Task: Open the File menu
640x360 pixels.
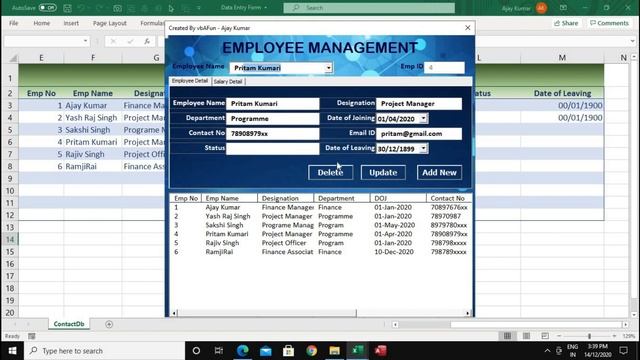Action: pyautogui.click(x=13, y=23)
